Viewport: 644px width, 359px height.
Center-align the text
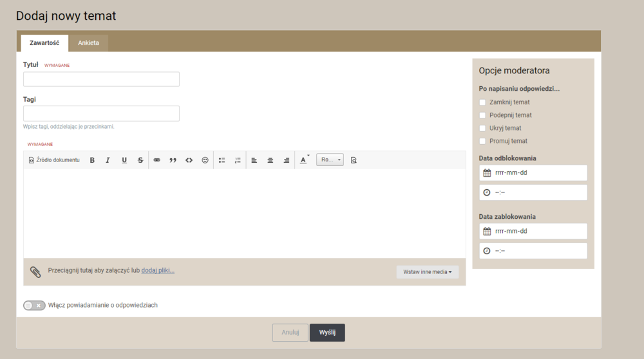[x=270, y=160]
